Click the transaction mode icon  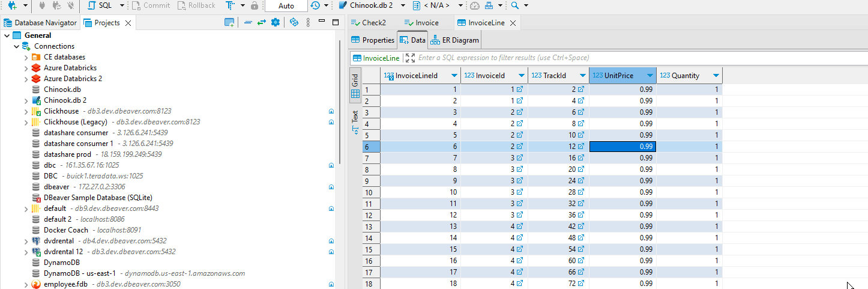tap(231, 5)
